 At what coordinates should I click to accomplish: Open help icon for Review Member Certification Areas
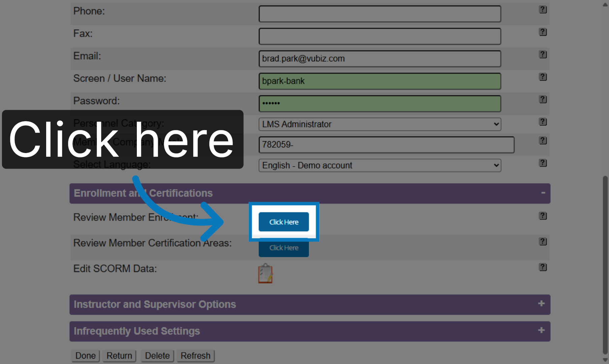543,242
